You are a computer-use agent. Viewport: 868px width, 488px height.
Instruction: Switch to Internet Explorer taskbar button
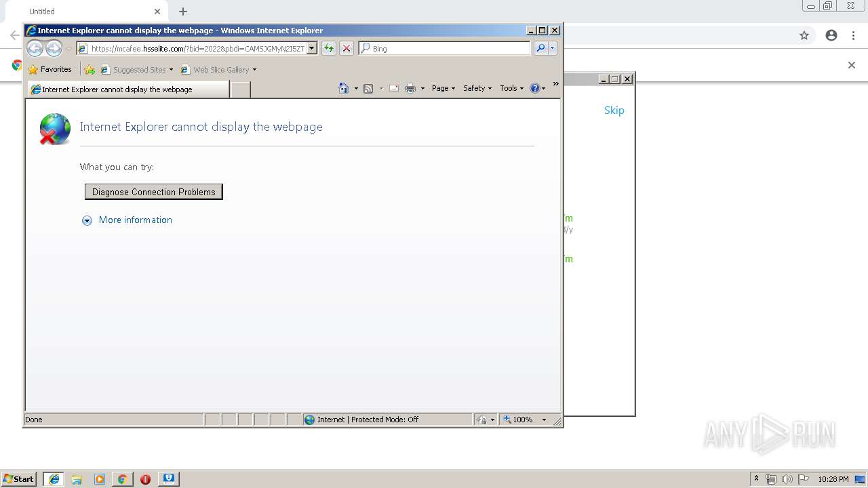[x=54, y=479]
